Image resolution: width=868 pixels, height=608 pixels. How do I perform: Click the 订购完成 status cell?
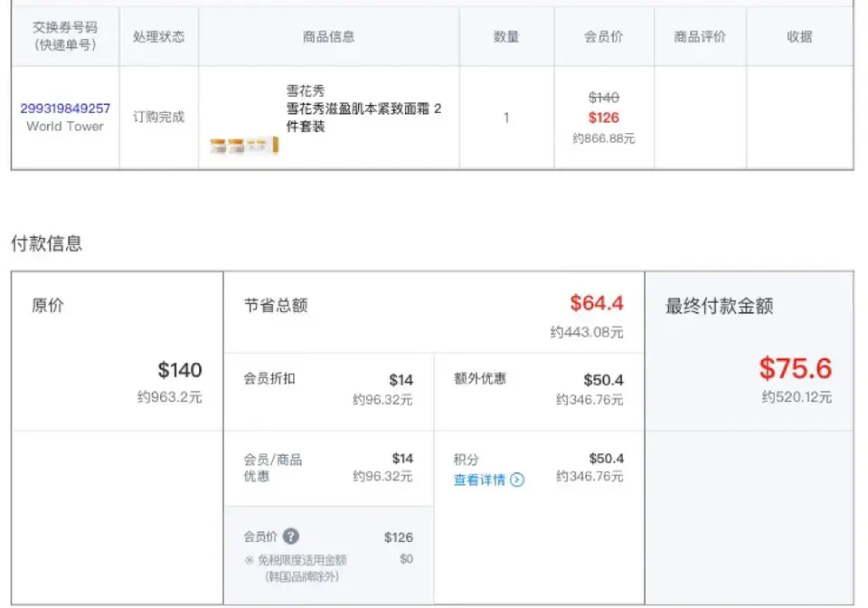[x=158, y=117]
